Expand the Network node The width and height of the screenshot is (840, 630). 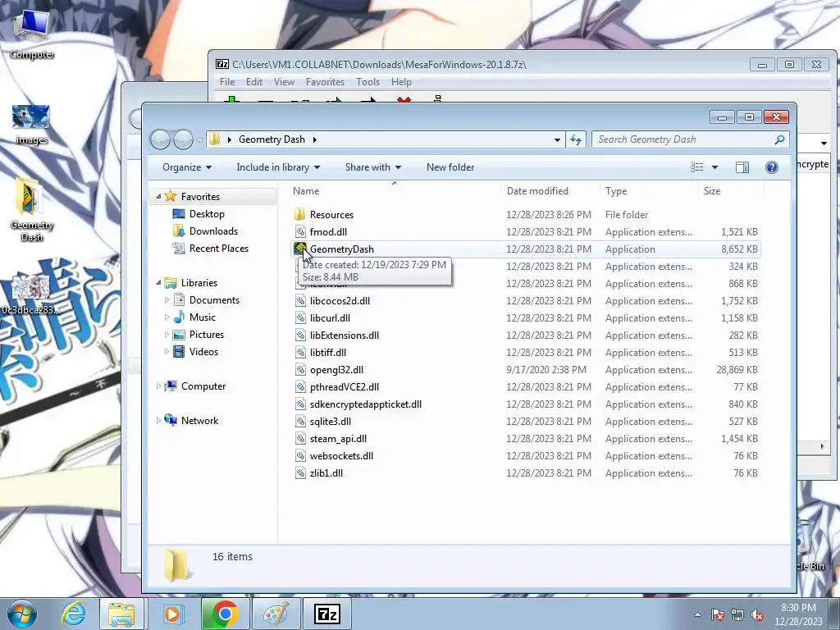[x=158, y=421]
